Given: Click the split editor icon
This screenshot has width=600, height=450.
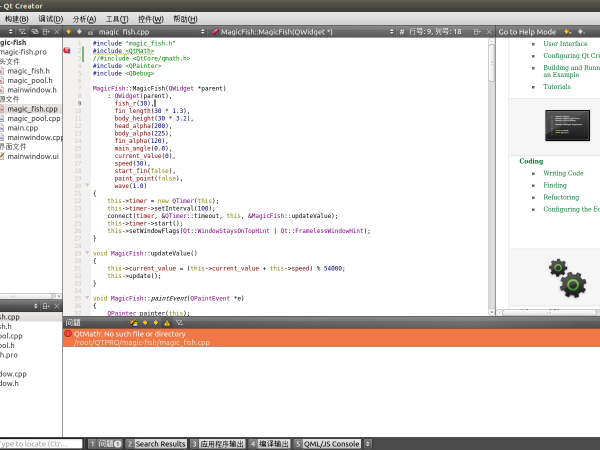Looking at the screenshot, I should [478, 32].
